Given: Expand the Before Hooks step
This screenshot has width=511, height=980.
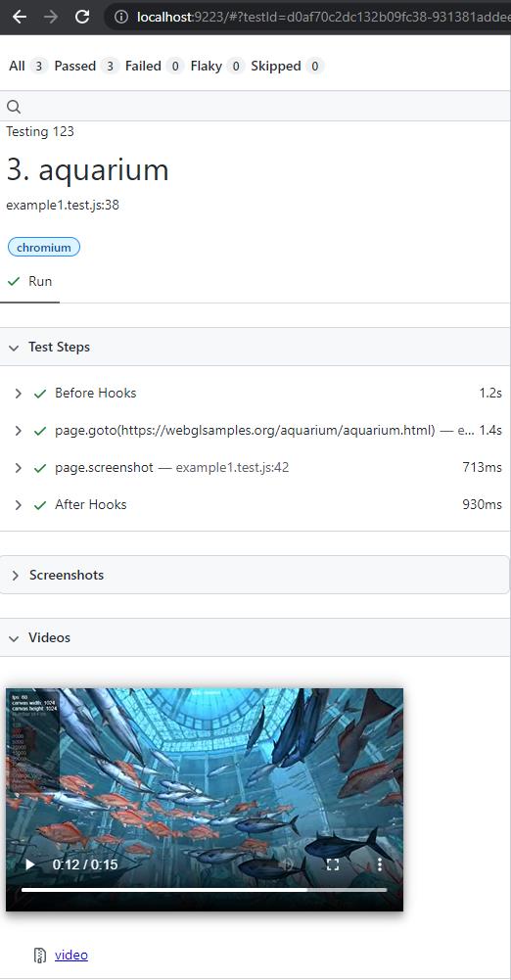Looking at the screenshot, I should click(x=19, y=394).
